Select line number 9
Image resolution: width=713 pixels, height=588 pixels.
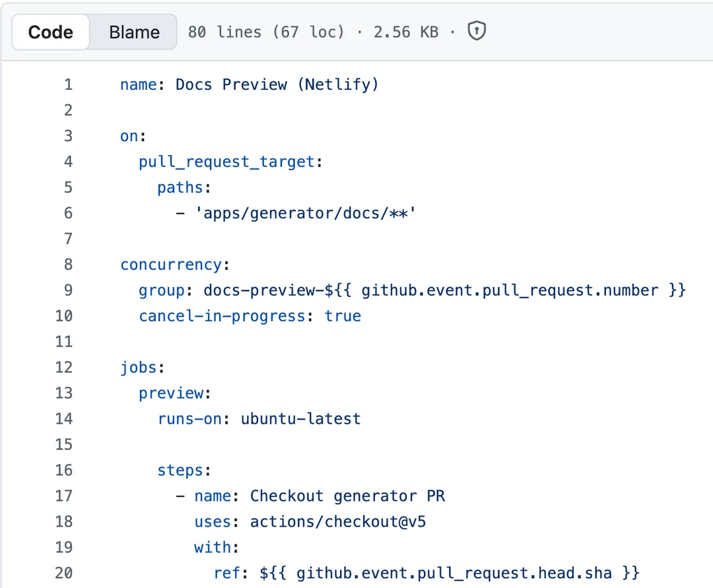(68, 290)
